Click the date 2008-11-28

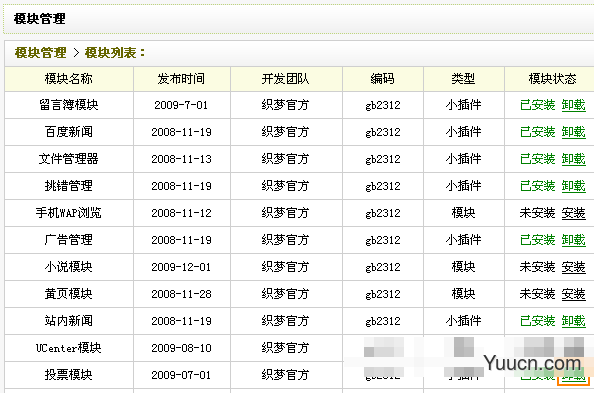181,294
